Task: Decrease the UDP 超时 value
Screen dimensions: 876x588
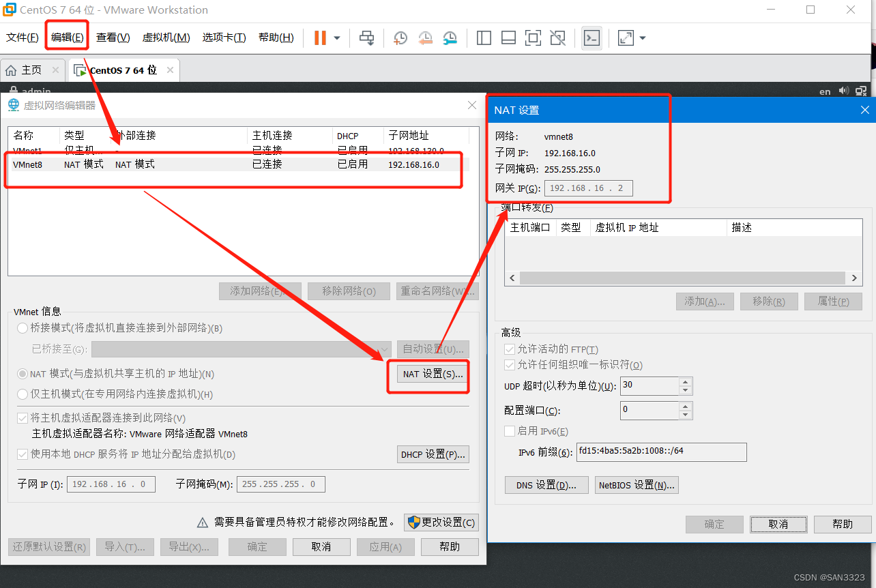Action: click(686, 390)
